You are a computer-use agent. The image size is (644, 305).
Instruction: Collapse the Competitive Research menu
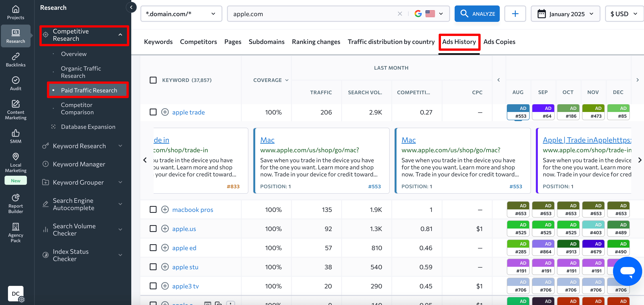120,35
